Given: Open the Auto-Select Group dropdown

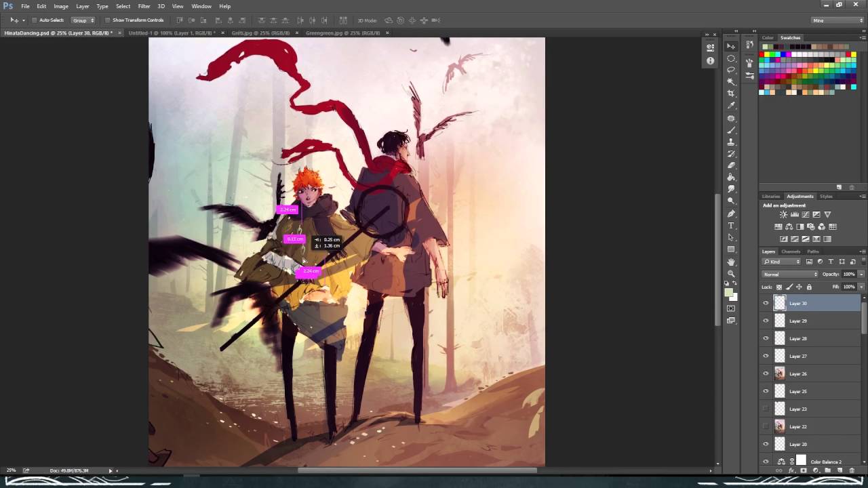Looking at the screenshot, I should click(x=83, y=20).
